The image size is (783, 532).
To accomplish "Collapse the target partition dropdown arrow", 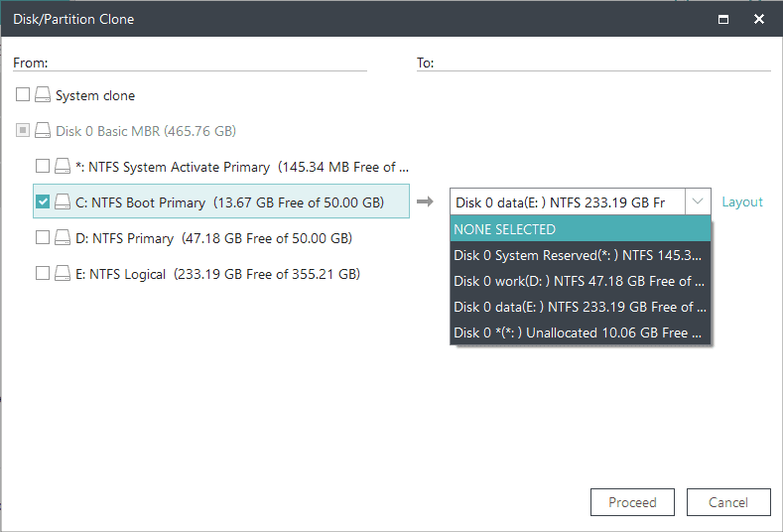I will [698, 202].
